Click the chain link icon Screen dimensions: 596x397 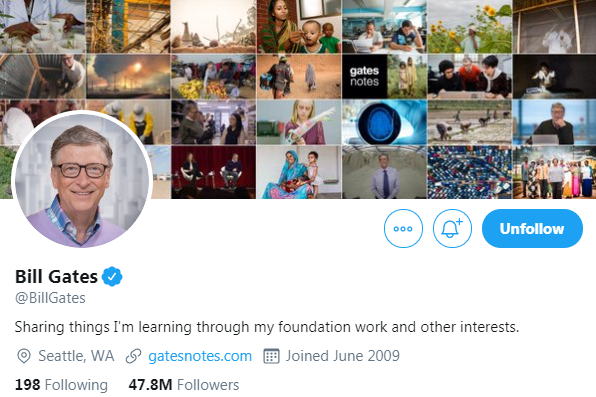pyautogui.click(x=133, y=356)
